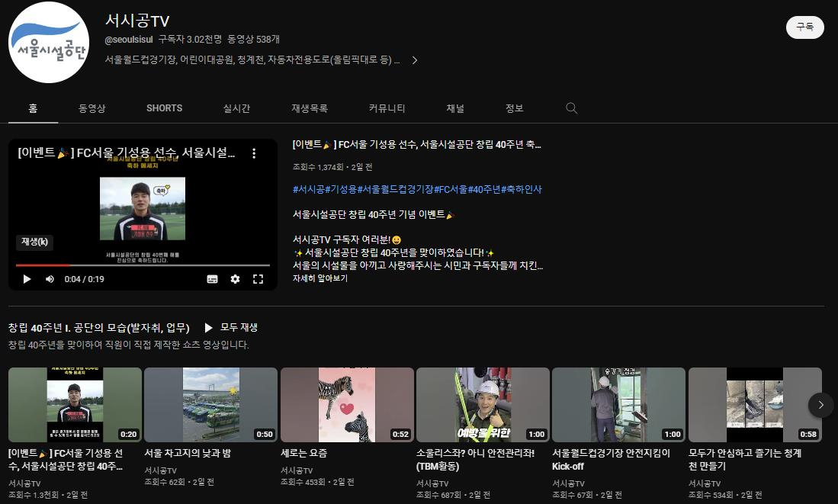838x504 pixels.
Task: Switch to the 홈 tab
Action: pyautogui.click(x=33, y=108)
